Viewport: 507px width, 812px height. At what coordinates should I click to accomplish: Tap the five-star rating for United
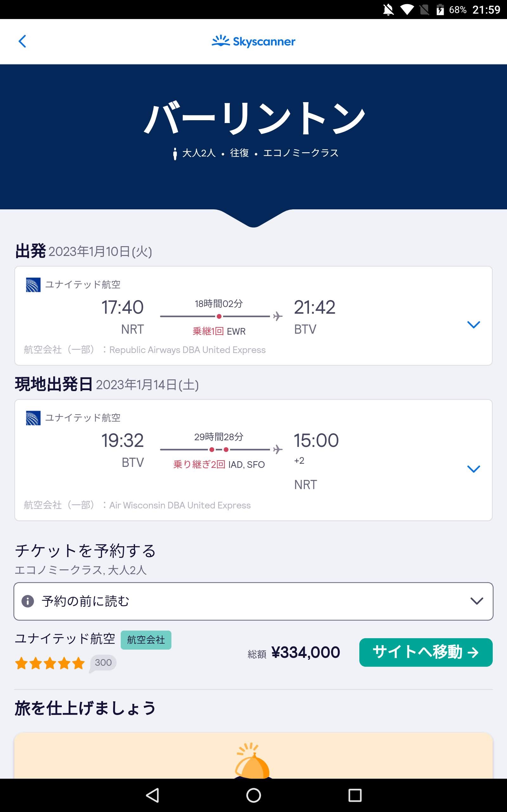coord(50,663)
